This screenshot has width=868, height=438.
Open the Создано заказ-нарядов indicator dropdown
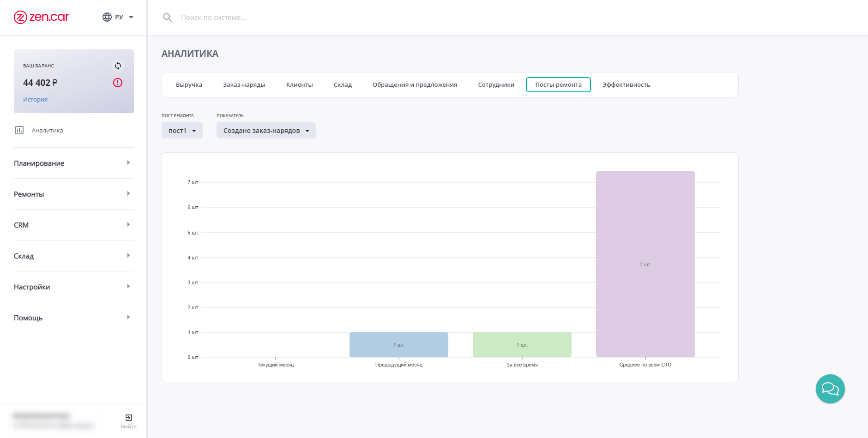tap(266, 131)
